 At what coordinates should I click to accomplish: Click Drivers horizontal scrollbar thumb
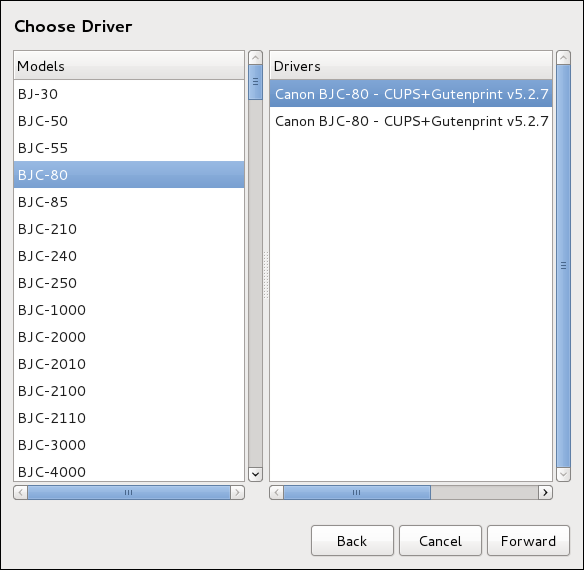pyautogui.click(x=357, y=493)
